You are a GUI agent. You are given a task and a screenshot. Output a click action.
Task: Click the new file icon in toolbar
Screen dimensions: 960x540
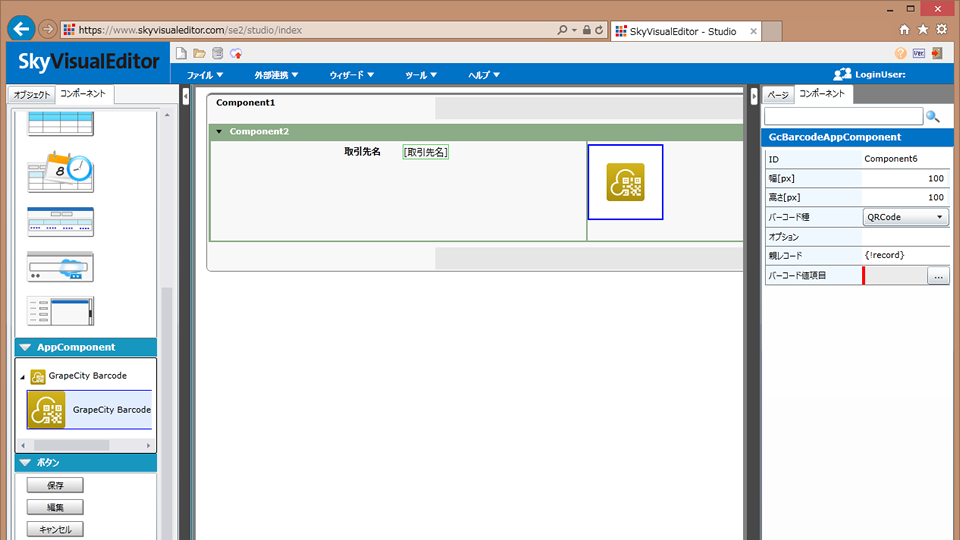coord(181,53)
